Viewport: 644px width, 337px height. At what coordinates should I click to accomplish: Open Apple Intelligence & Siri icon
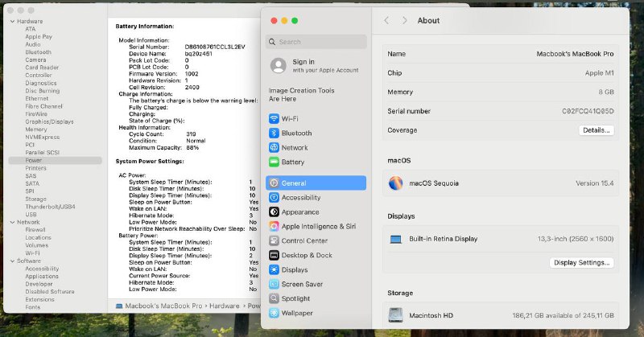click(274, 226)
